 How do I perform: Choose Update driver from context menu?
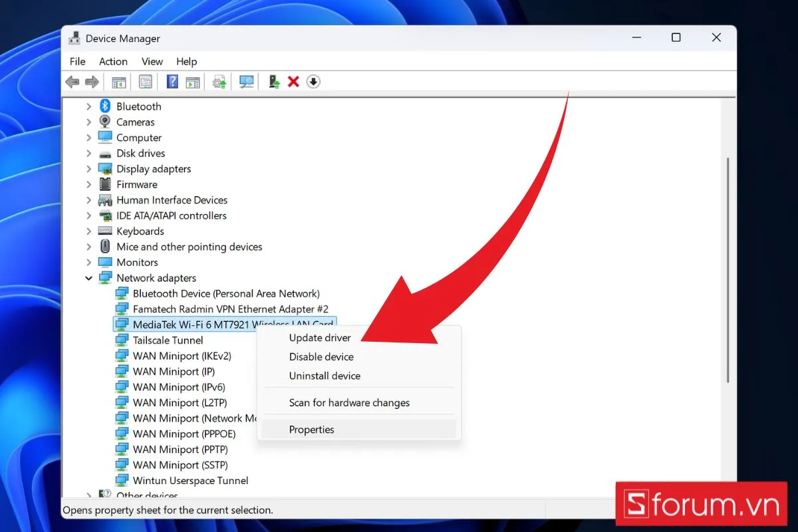click(x=320, y=338)
